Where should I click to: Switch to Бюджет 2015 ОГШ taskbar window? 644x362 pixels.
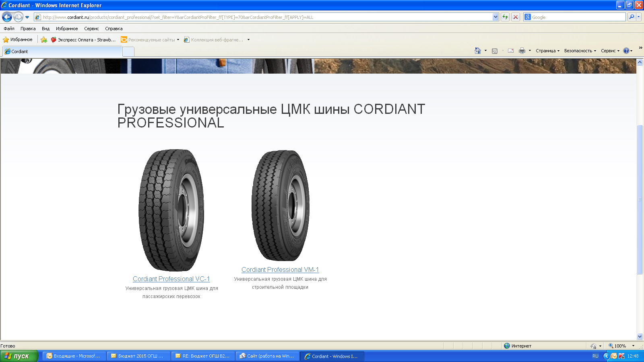pos(138,356)
